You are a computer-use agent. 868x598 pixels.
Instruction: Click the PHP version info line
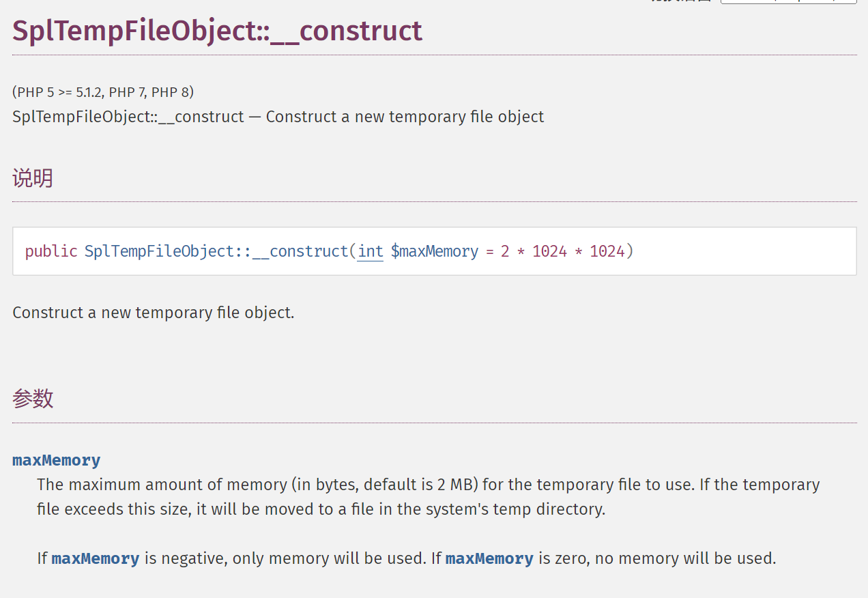pos(103,91)
